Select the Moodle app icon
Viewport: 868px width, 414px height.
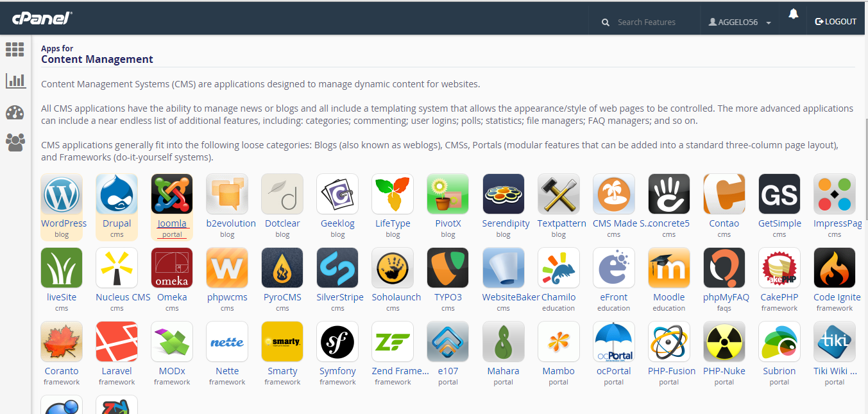pos(668,268)
